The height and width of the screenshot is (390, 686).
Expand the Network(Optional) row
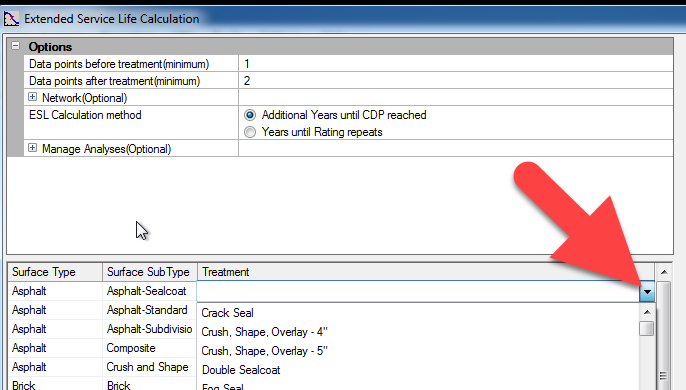[x=32, y=97]
